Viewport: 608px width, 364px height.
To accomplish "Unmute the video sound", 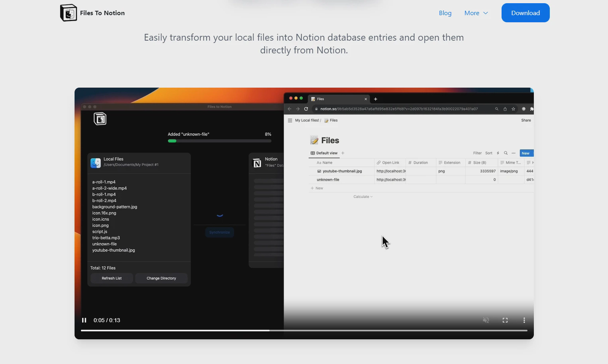I will (486, 320).
